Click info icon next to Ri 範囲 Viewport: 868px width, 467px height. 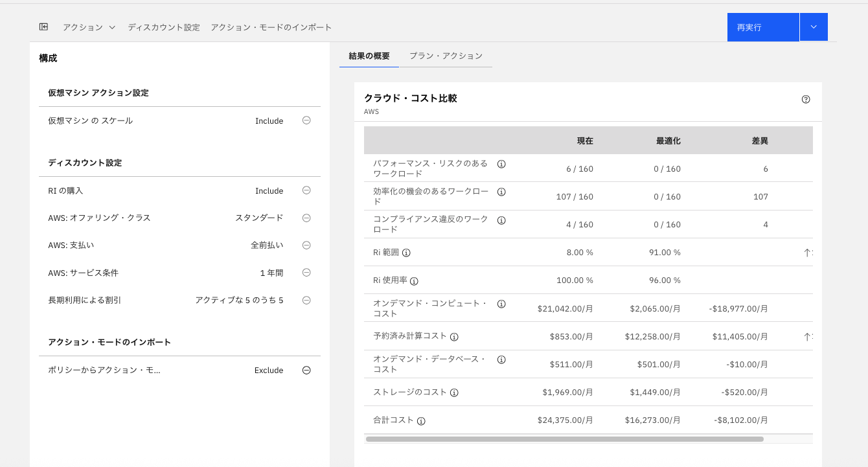[x=406, y=253]
